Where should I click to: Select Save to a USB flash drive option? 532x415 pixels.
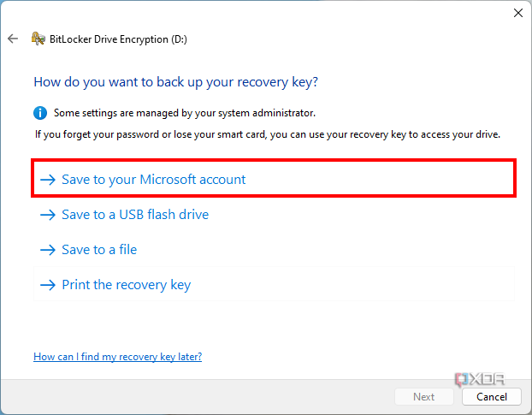[135, 215]
